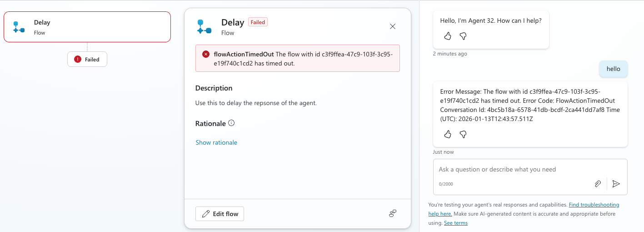The height and width of the screenshot is (232, 644).
Task: Click the icon at bottom right of Delay panel
Action: 393,213
